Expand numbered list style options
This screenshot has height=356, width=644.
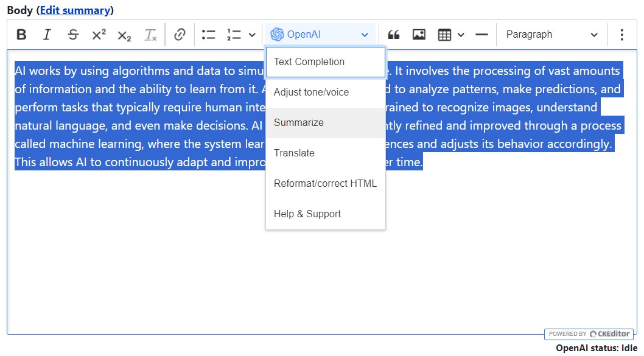[252, 35]
